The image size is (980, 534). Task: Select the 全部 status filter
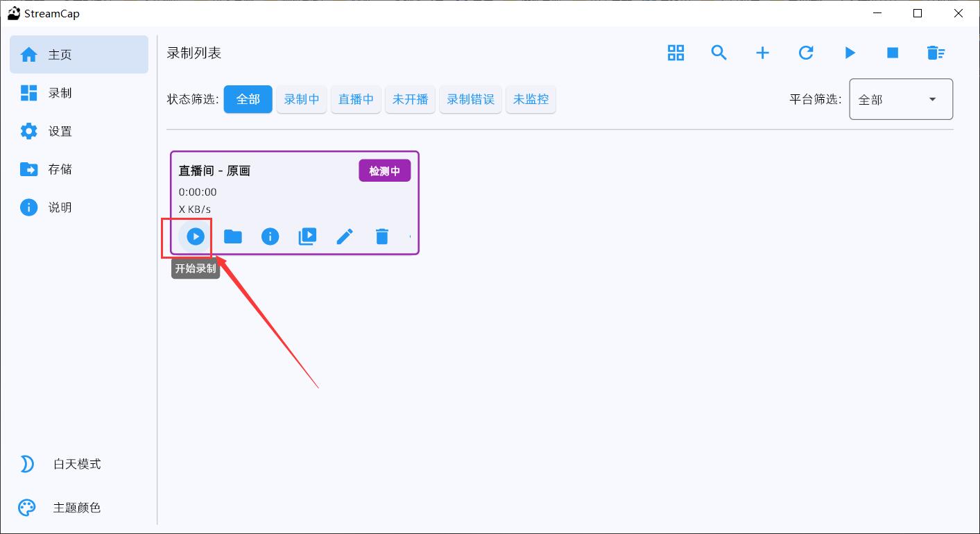pyautogui.click(x=248, y=99)
